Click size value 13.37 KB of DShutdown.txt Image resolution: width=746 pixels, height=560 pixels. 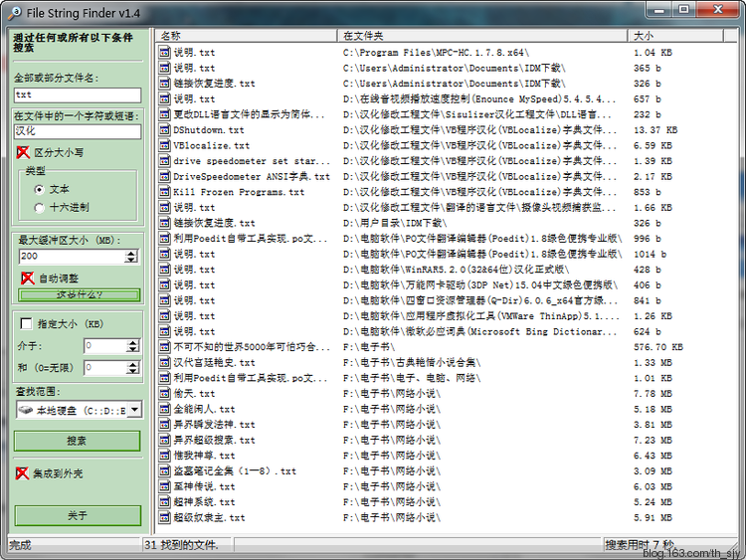655,130
